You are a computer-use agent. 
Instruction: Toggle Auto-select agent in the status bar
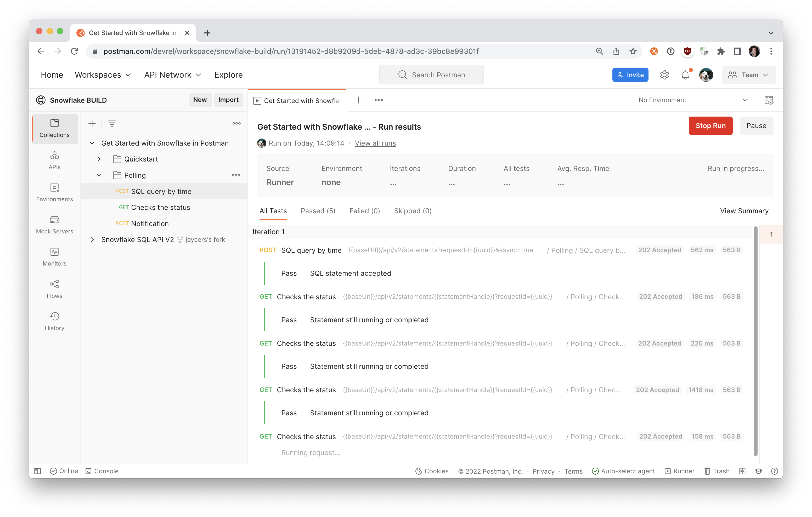[x=623, y=471]
